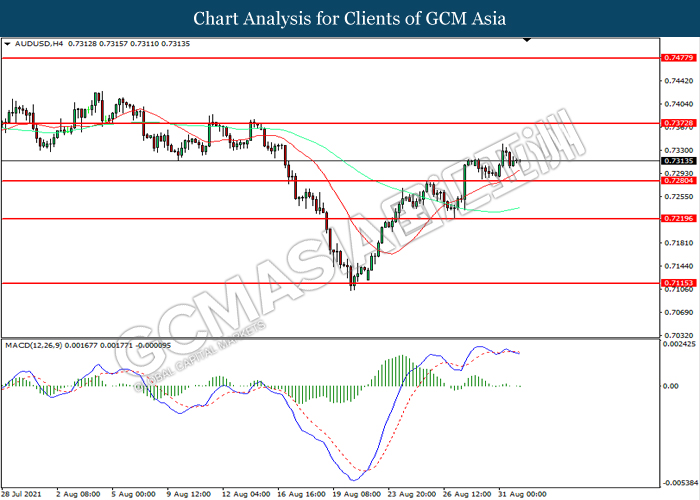Click the 0.72550 price axis value
This screenshot has width=700, height=500.
(x=679, y=196)
